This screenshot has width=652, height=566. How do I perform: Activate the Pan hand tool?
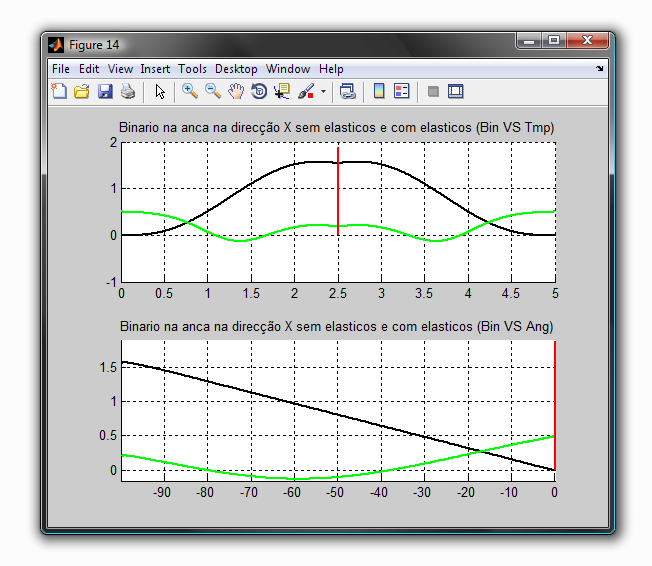click(236, 92)
